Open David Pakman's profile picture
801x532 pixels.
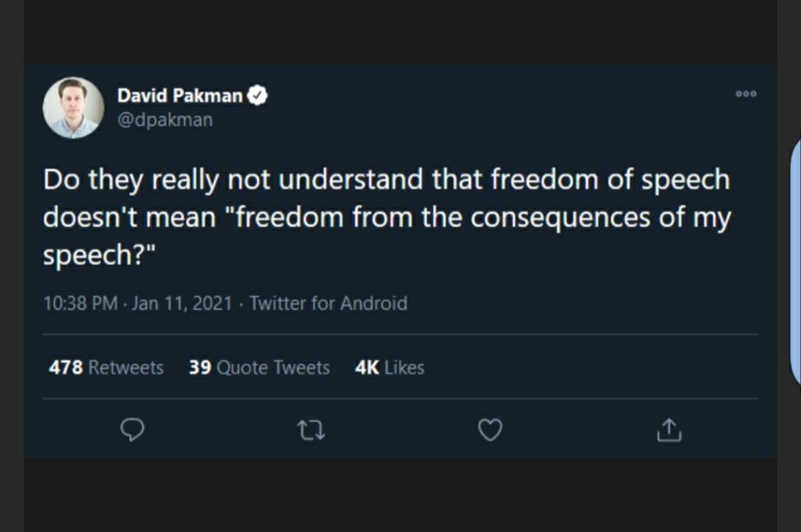pos(74,108)
